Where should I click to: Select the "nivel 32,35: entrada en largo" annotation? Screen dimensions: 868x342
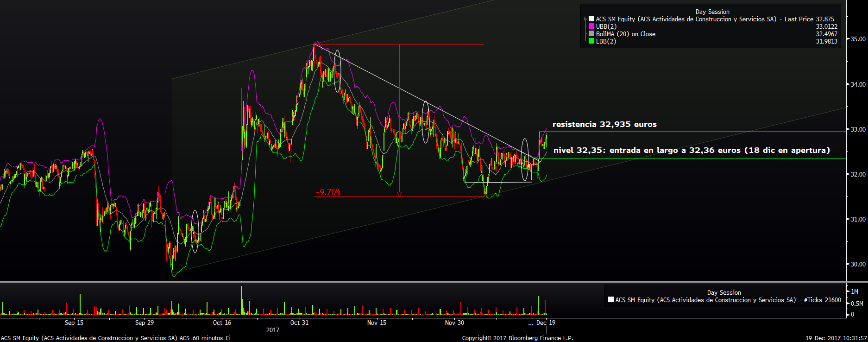(692, 150)
